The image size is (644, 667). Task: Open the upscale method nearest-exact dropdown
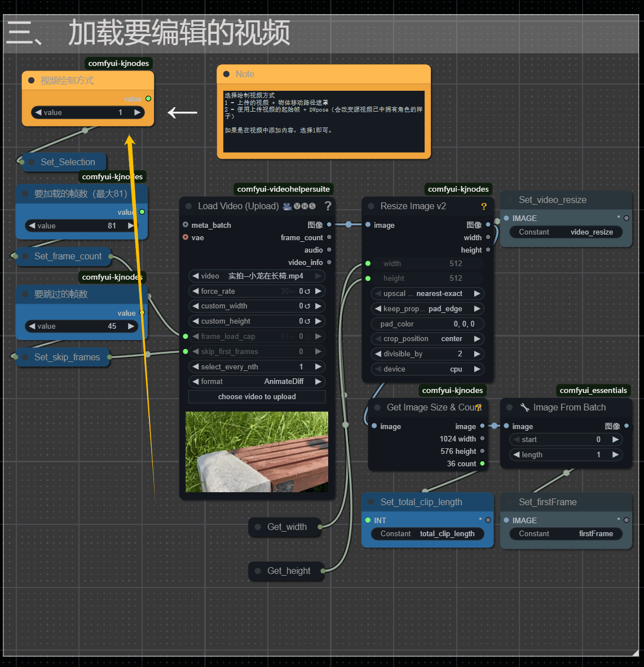tap(427, 294)
